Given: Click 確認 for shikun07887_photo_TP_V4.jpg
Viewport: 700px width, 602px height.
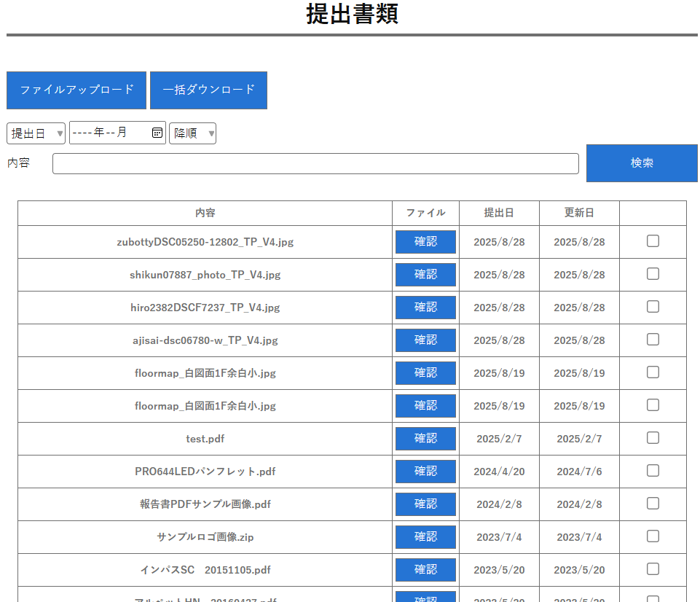Looking at the screenshot, I should (425, 275).
